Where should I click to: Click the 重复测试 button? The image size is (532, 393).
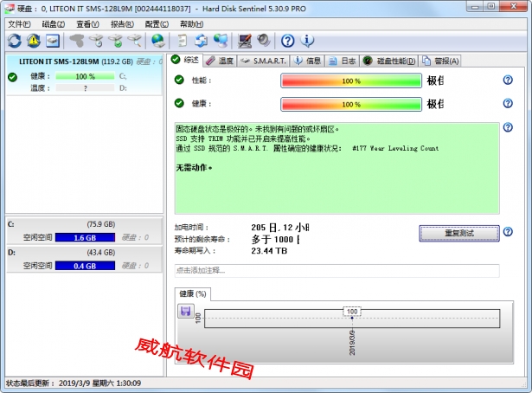point(459,233)
